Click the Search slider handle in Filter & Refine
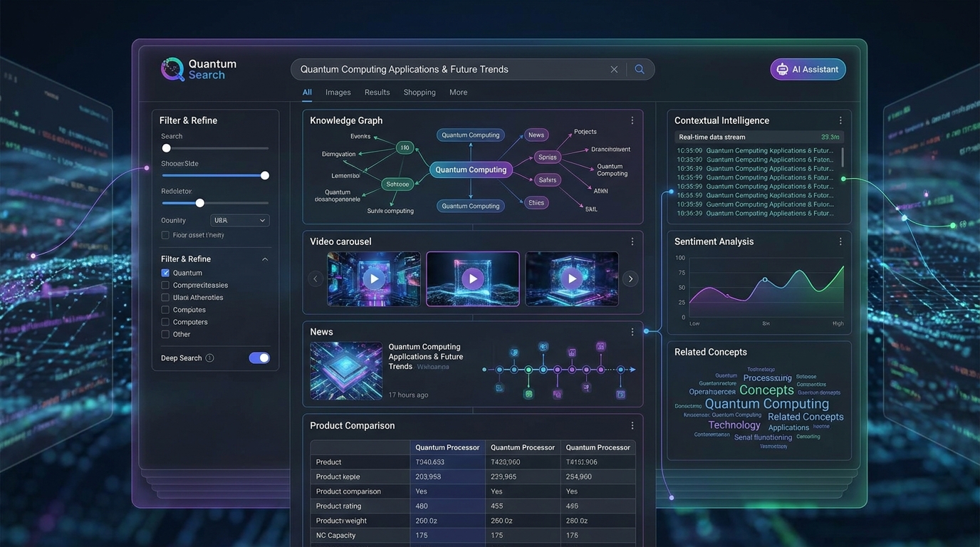This screenshot has height=547, width=980. coord(167,148)
